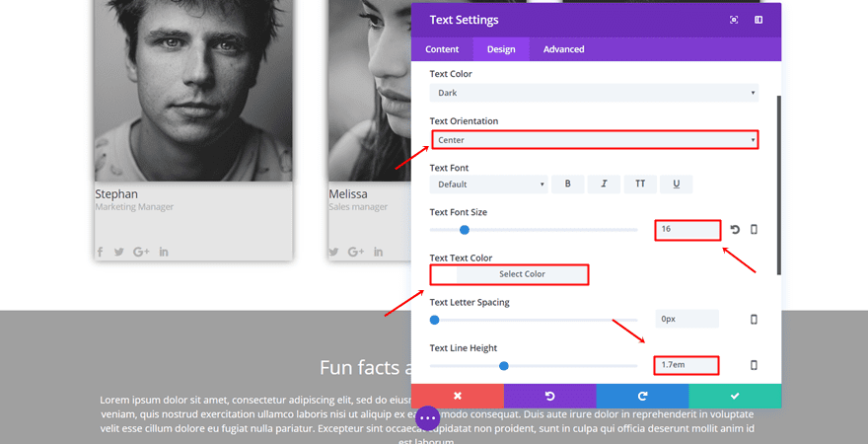Toggle underline text font style
This screenshot has height=444, width=868.
point(676,185)
